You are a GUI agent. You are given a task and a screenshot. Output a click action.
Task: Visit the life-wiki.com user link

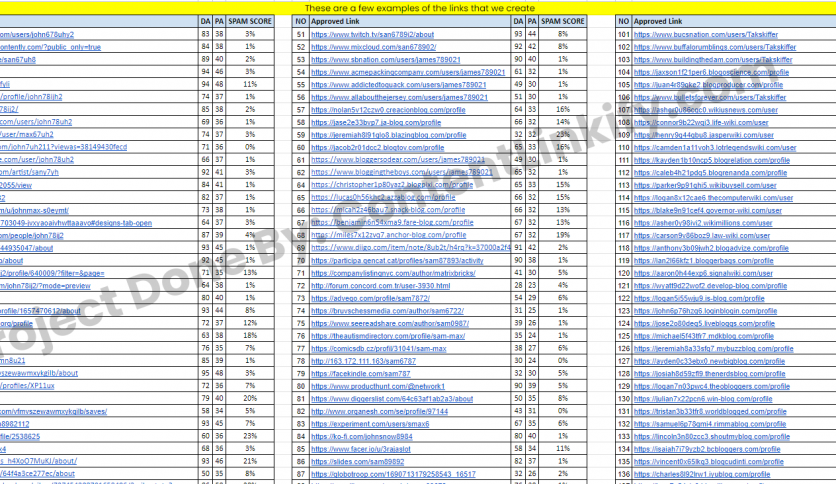701,123
